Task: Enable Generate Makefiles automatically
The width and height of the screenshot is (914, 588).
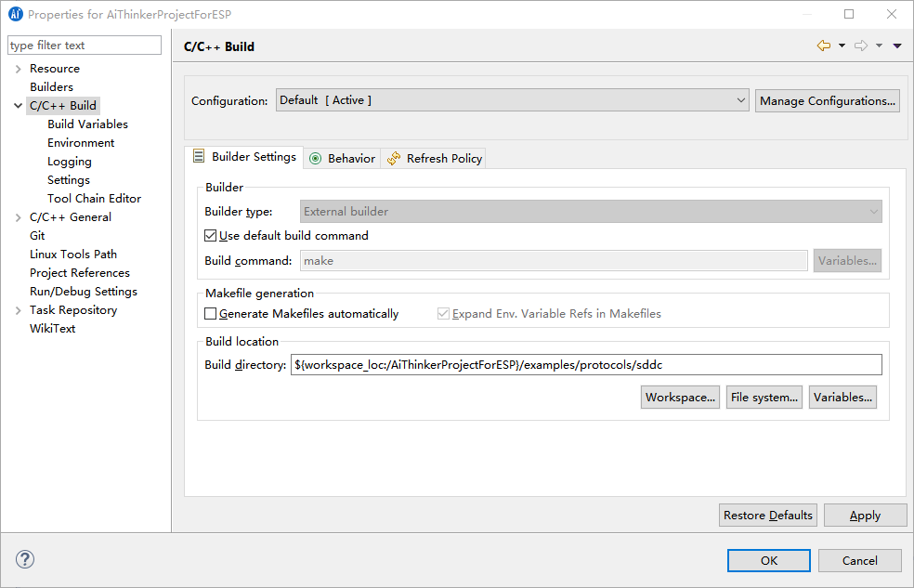Action: [211, 314]
